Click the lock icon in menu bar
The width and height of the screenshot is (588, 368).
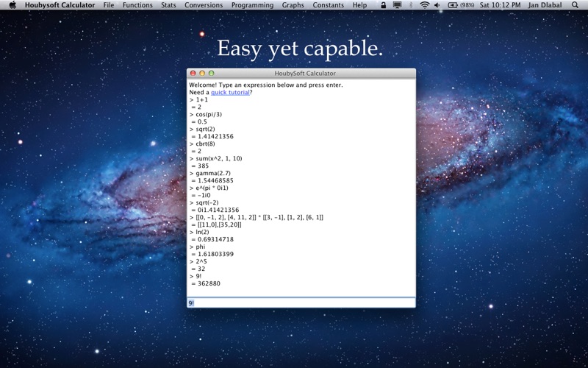383,5
